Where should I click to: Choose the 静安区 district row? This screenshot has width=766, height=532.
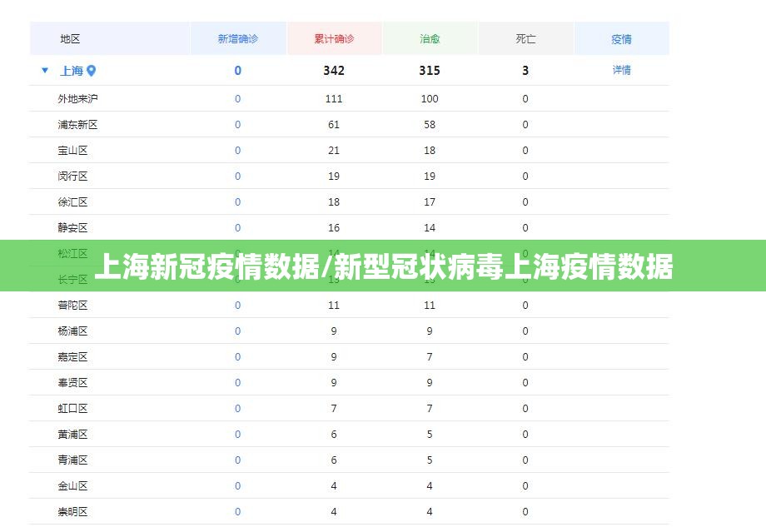73,228
